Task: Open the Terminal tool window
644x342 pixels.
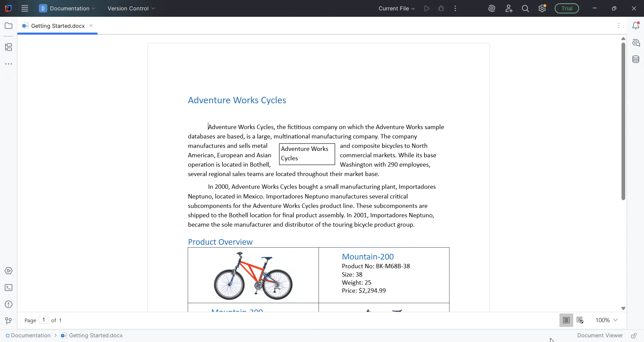Action: (x=9, y=288)
